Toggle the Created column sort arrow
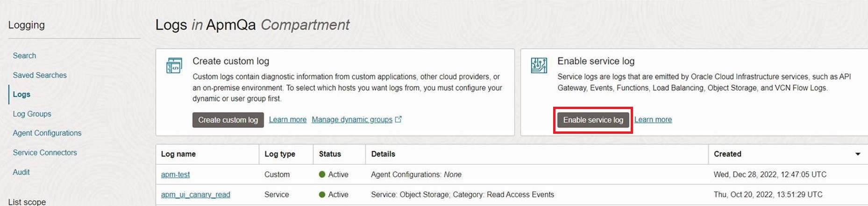Screen dimensions: 868x206 [x=858, y=154]
